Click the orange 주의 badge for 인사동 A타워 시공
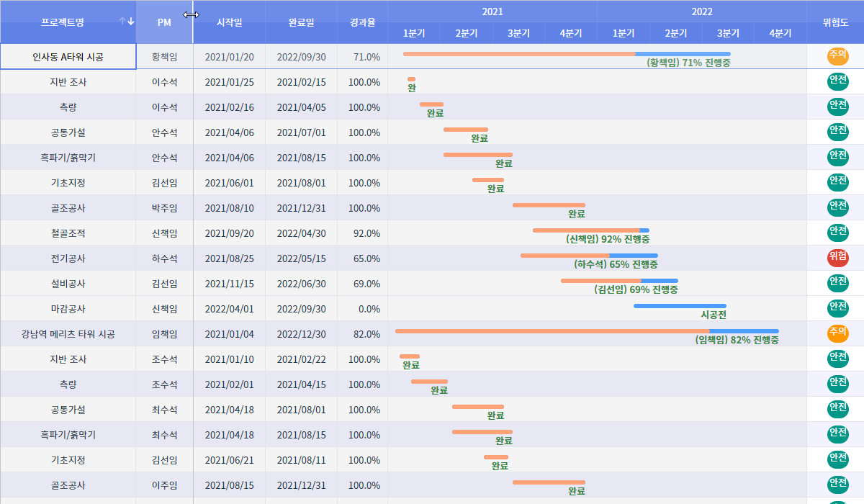 (837, 56)
